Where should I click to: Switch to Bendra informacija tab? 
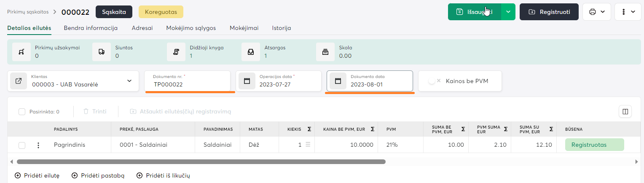click(x=91, y=28)
